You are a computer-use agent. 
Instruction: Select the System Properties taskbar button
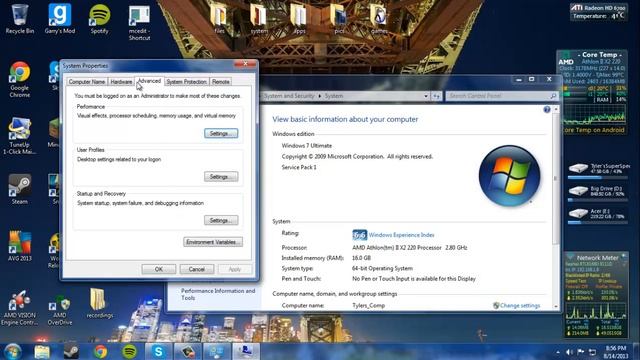point(246,351)
